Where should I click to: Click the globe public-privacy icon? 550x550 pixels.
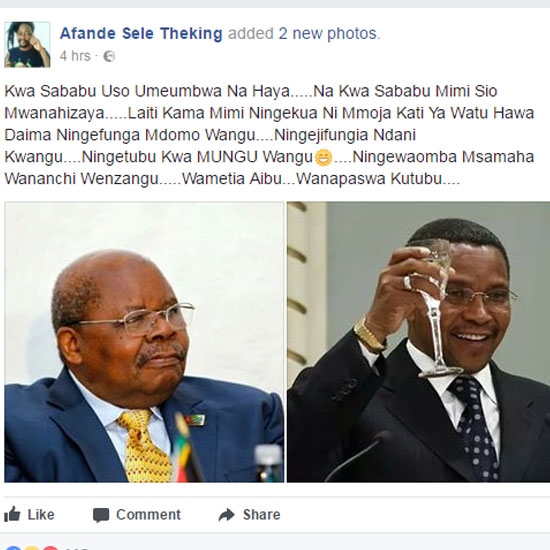coord(109,56)
